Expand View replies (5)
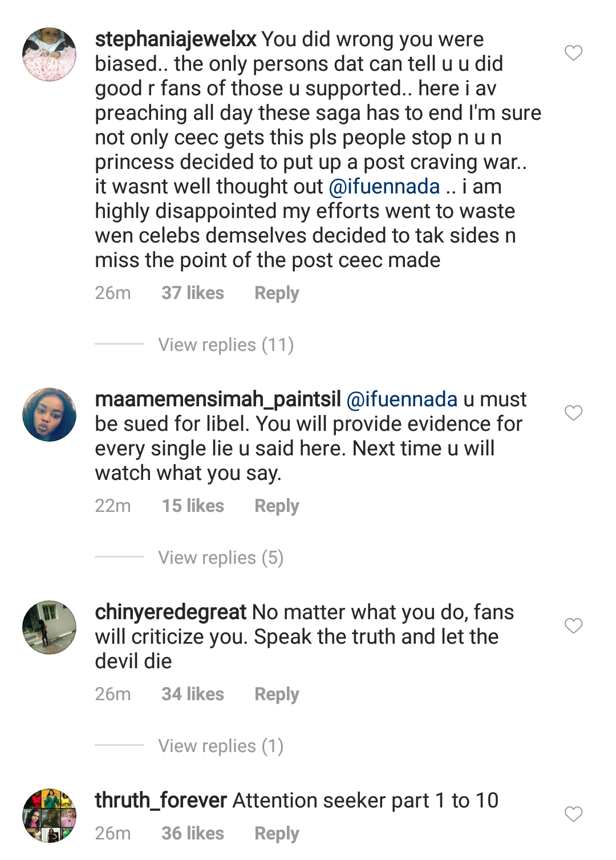 click(x=221, y=558)
